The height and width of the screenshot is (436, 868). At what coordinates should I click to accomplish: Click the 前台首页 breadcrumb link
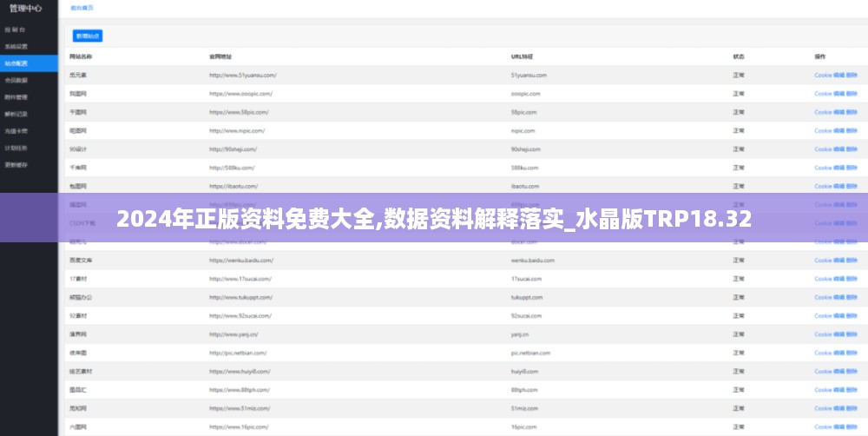82,7
